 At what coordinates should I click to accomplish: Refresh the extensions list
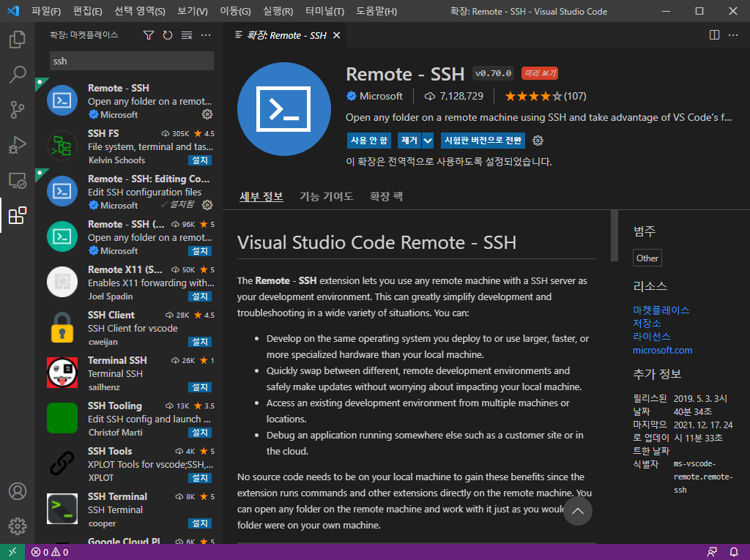click(x=168, y=35)
